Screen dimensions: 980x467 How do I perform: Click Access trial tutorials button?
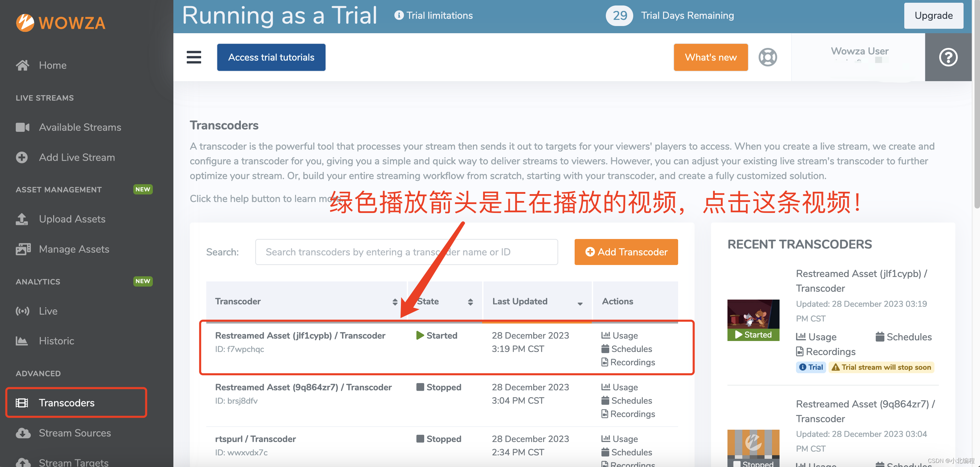click(271, 58)
